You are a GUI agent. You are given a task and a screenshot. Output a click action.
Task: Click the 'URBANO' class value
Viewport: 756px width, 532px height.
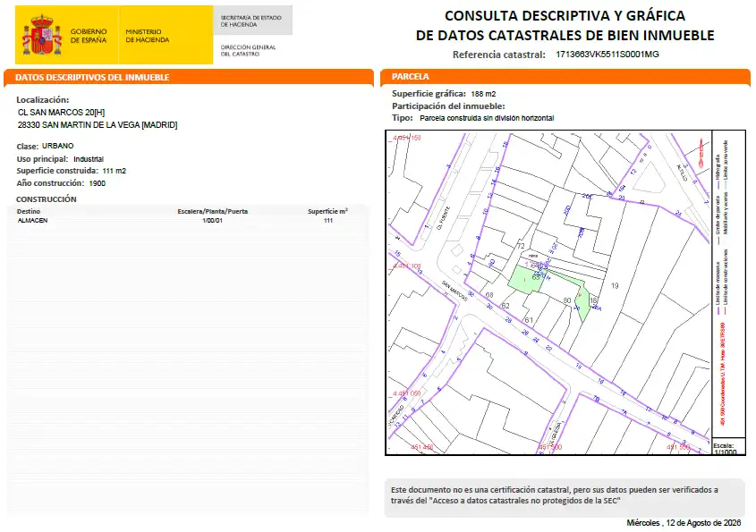tap(58, 146)
